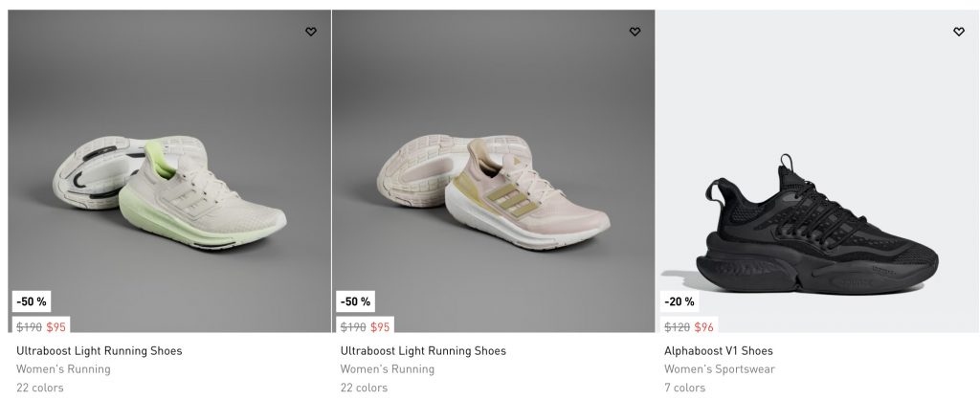Click the 7 colors label

pyautogui.click(x=684, y=388)
